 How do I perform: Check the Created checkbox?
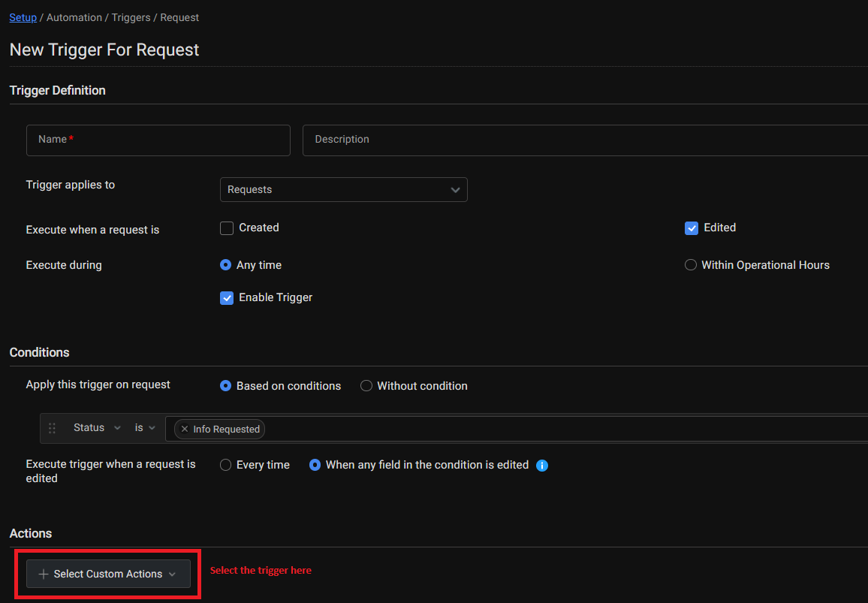(x=227, y=228)
